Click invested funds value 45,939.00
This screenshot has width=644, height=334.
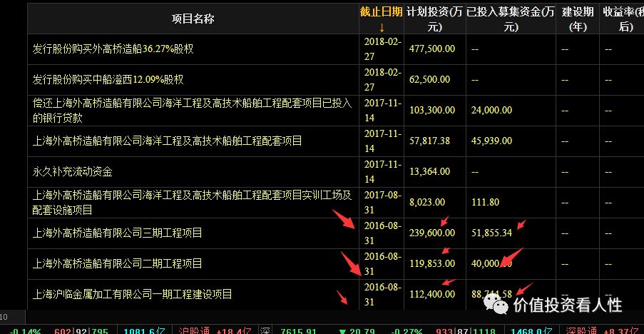pos(491,141)
